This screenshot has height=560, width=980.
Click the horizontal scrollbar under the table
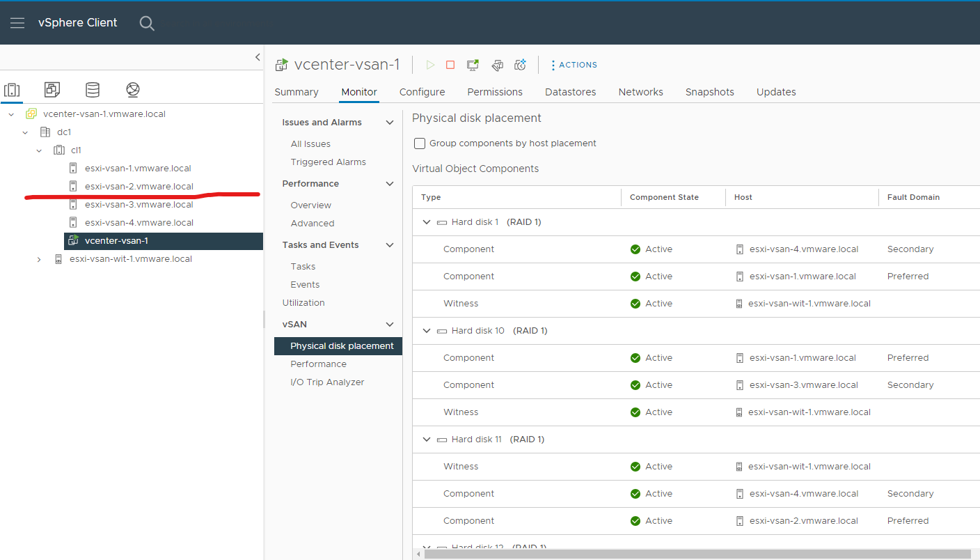click(698, 554)
